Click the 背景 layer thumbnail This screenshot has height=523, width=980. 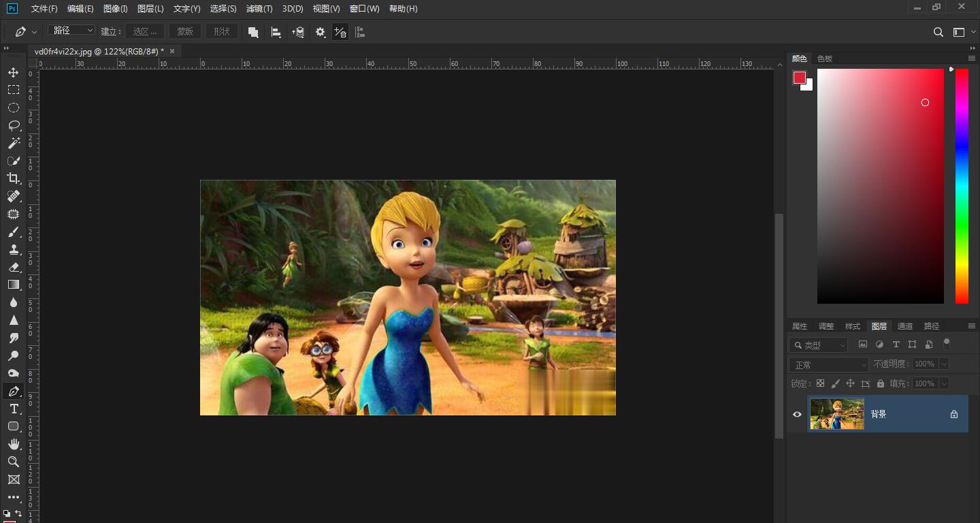point(836,414)
